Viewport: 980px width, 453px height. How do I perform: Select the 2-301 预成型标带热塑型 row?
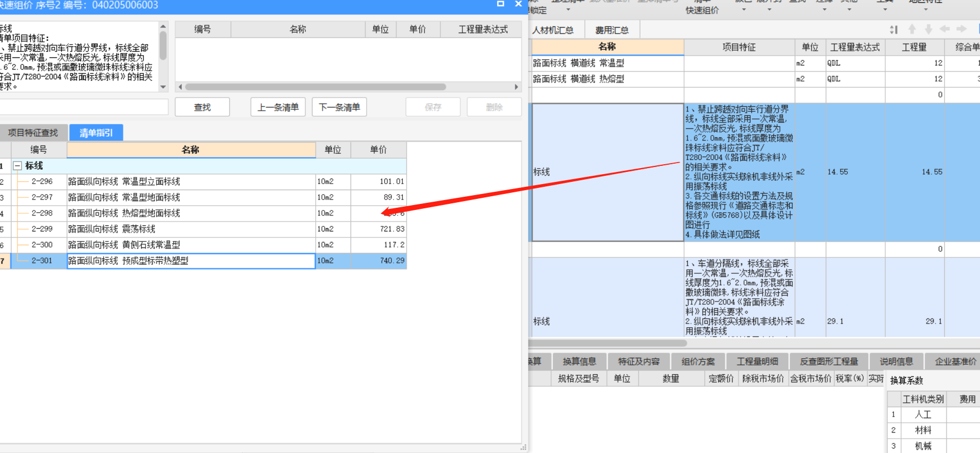pyautogui.click(x=203, y=261)
